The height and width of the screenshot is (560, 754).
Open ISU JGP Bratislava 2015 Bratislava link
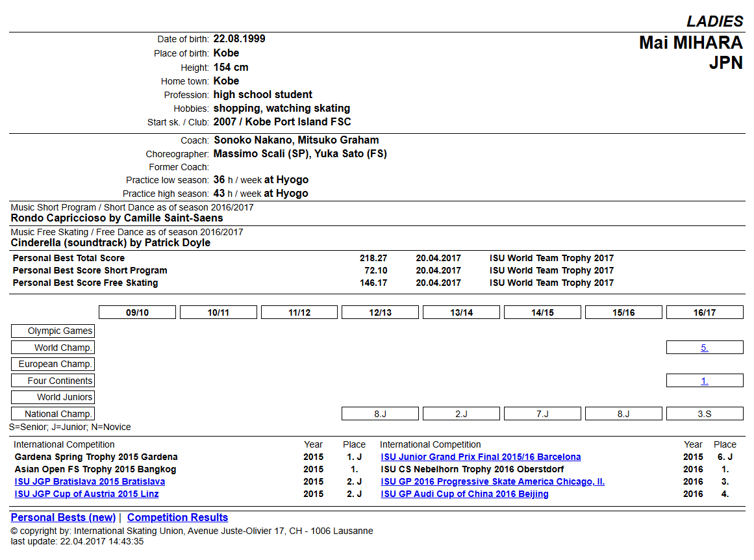coord(90,481)
